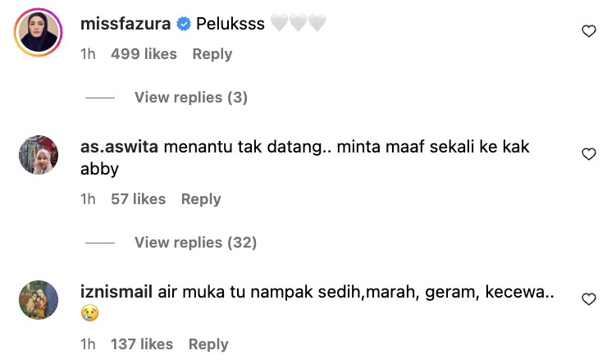This screenshot has height=364, width=607.
Task: Reply to as.aswita's comment
Action: 201,199
